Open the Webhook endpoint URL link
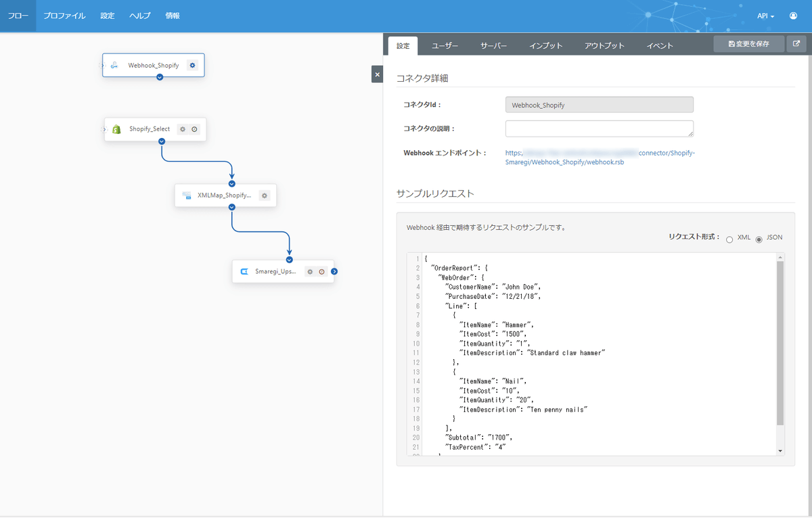812x518 pixels. [600, 157]
